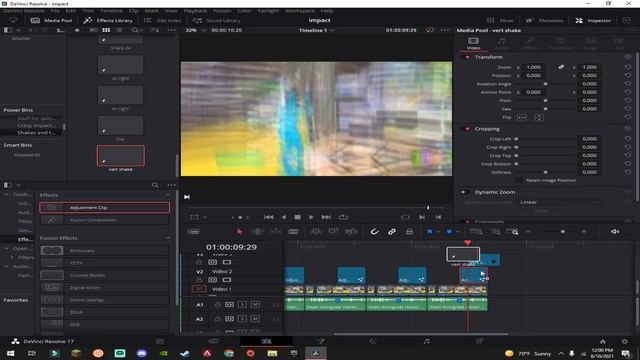Reset the Transform section
Viewport: 640px width, 360px height.
pos(628,57)
